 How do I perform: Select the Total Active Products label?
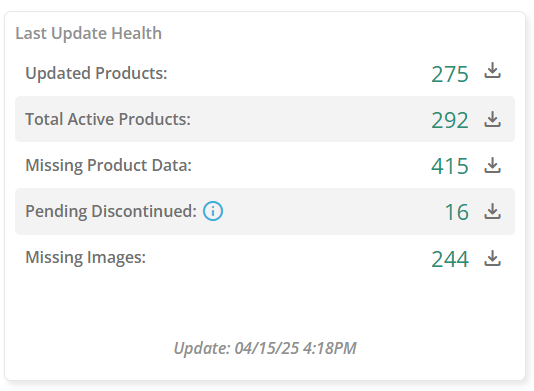(108, 119)
